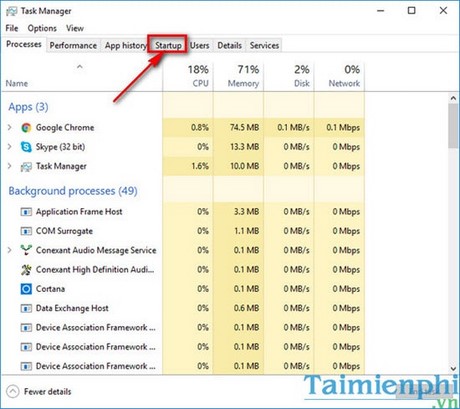Click Chrome's 0.1 MB/s disk value
This screenshot has width=460, height=409.
[293, 128]
